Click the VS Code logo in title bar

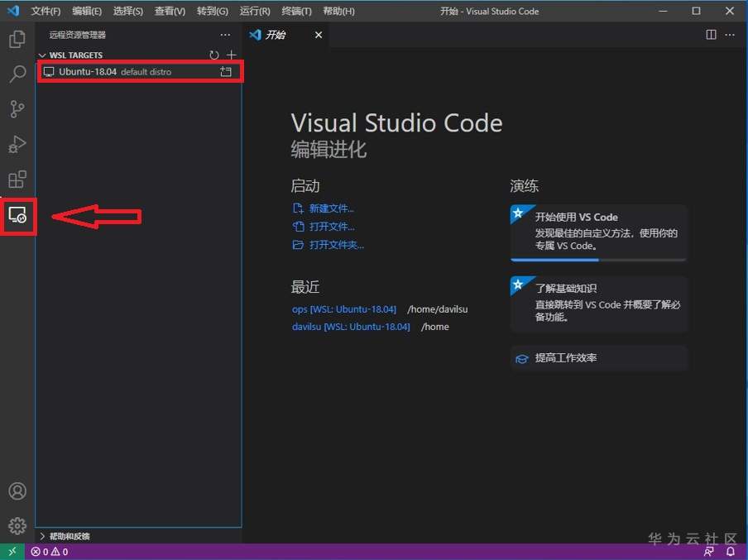pyautogui.click(x=13, y=11)
